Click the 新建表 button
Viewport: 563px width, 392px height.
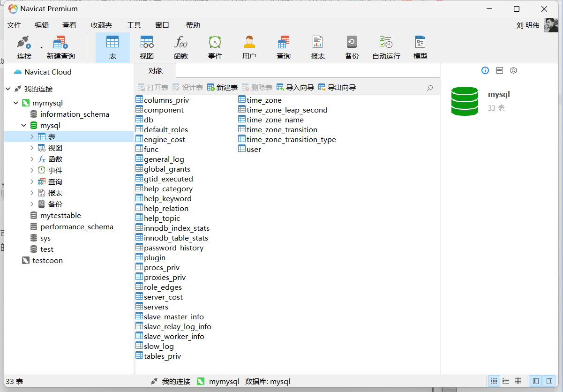tap(222, 87)
